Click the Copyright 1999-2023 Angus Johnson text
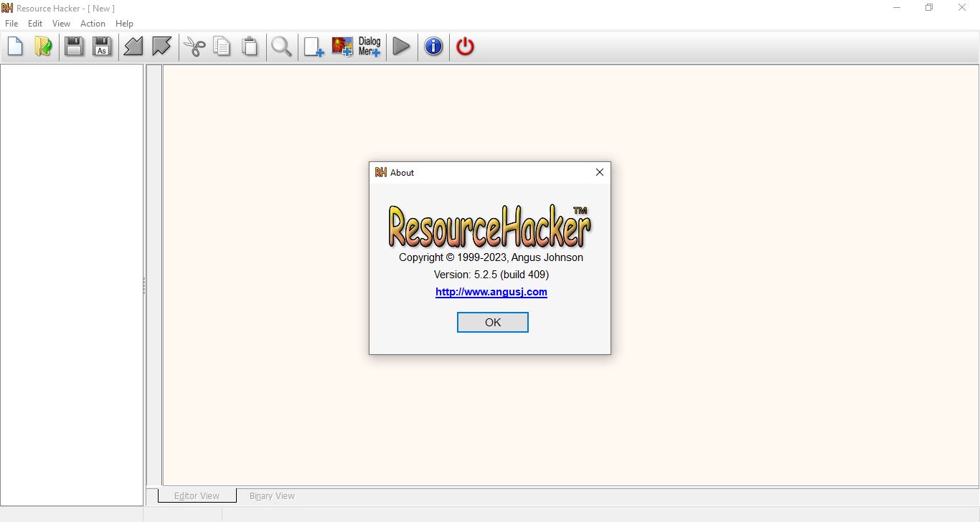Image resolution: width=980 pixels, height=522 pixels. click(491, 257)
